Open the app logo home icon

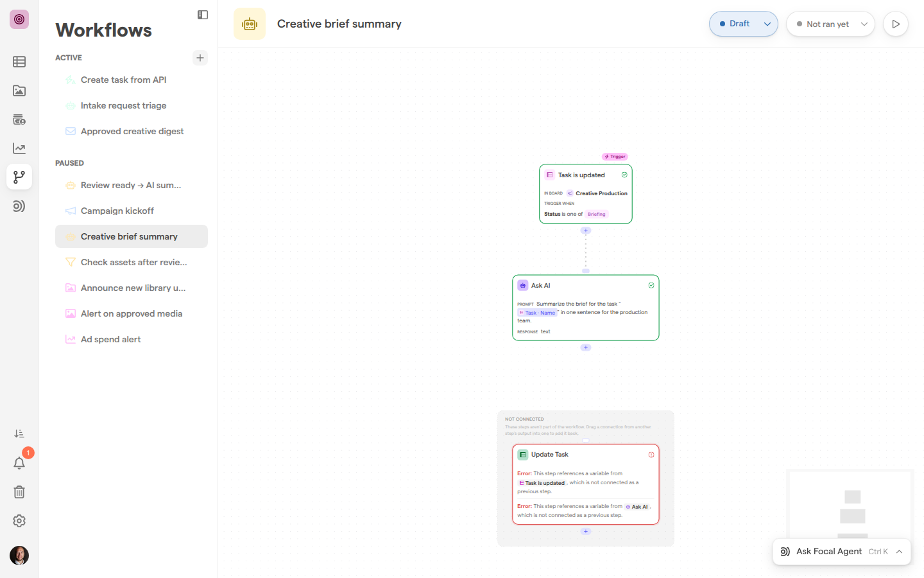19,19
